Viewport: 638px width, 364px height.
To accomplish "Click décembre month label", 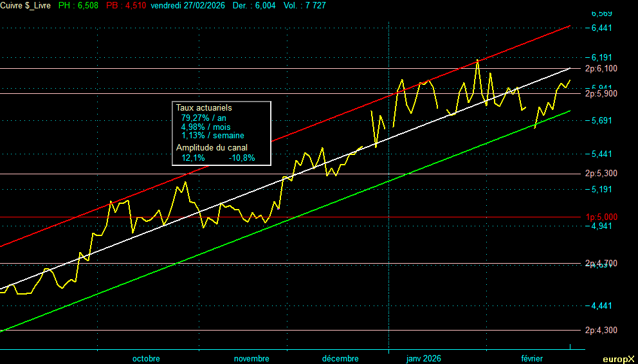I will [x=340, y=358].
